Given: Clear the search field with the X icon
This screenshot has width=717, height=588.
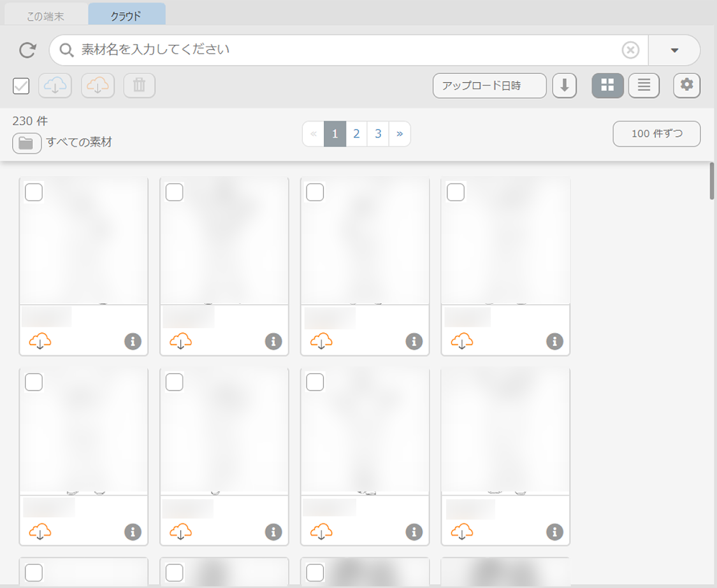Looking at the screenshot, I should [x=630, y=50].
